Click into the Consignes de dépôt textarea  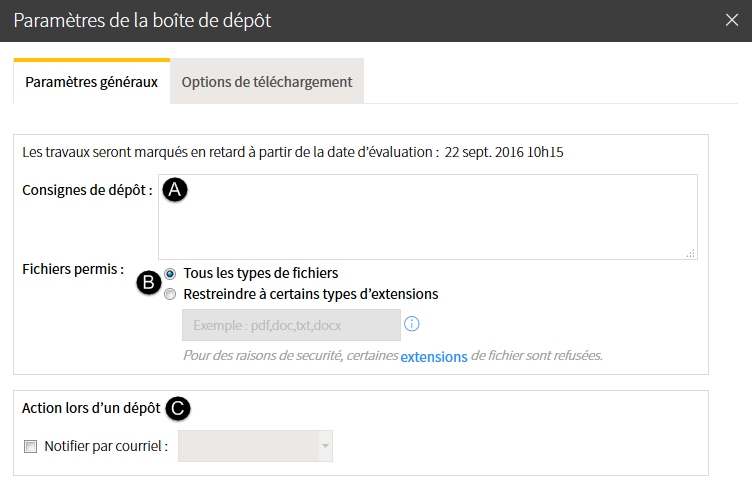click(x=428, y=217)
